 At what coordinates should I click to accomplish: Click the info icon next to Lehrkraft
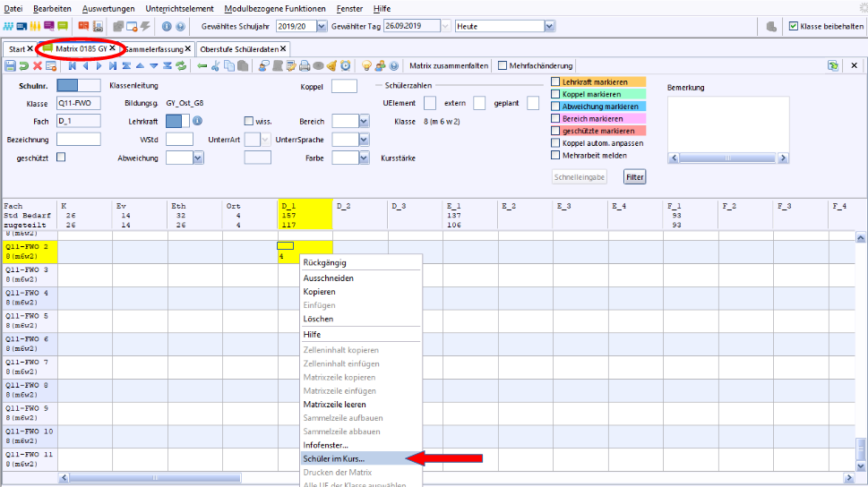point(197,121)
